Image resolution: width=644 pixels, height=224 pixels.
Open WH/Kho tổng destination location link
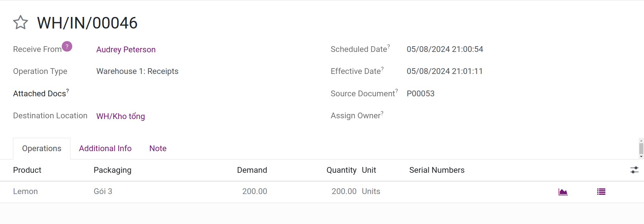121,116
